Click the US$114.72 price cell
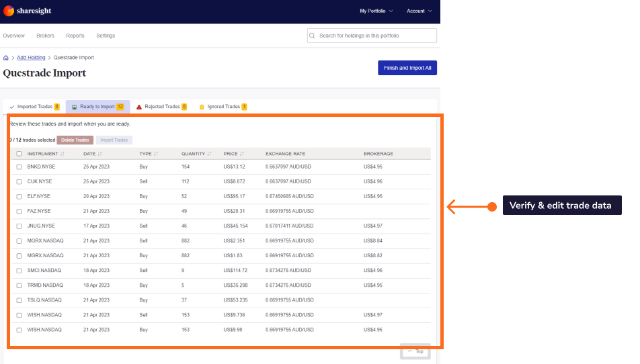The image size is (640, 364). [x=235, y=271]
